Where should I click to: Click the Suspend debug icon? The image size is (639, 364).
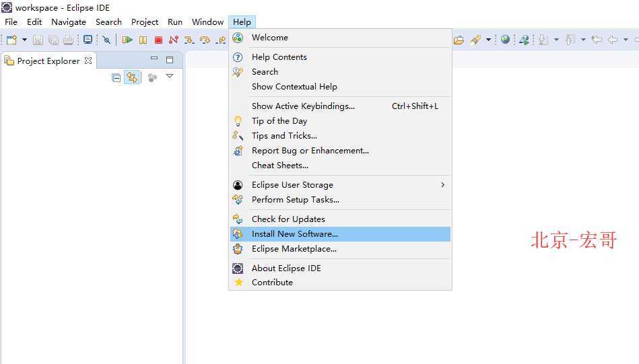point(143,40)
